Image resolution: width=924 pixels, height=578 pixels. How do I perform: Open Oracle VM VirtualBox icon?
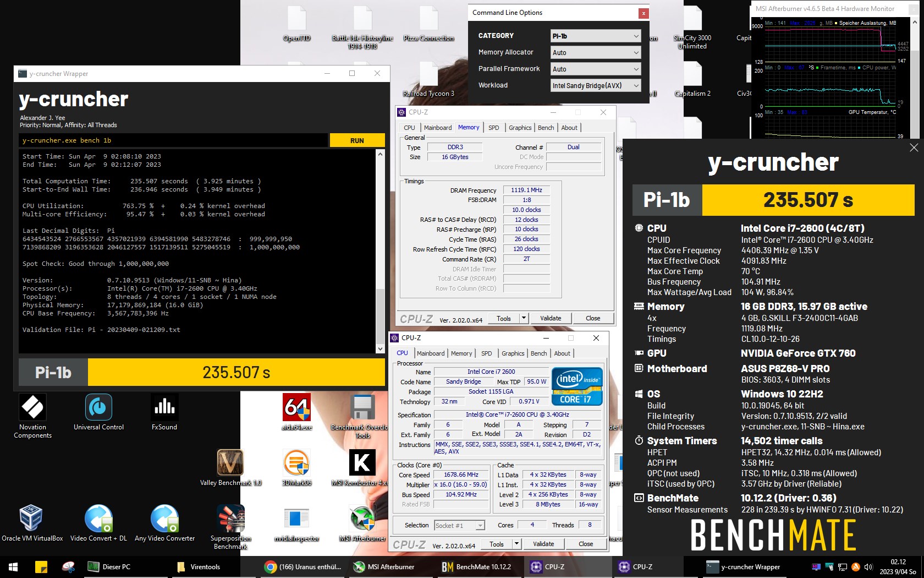click(32, 523)
